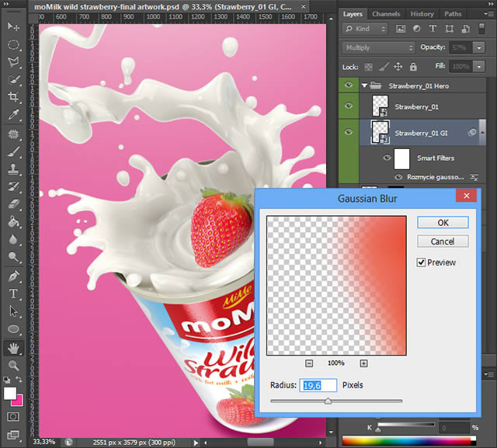Hide the Strawberry_01 Hero group
The width and height of the screenshot is (497, 448).
pos(349,85)
